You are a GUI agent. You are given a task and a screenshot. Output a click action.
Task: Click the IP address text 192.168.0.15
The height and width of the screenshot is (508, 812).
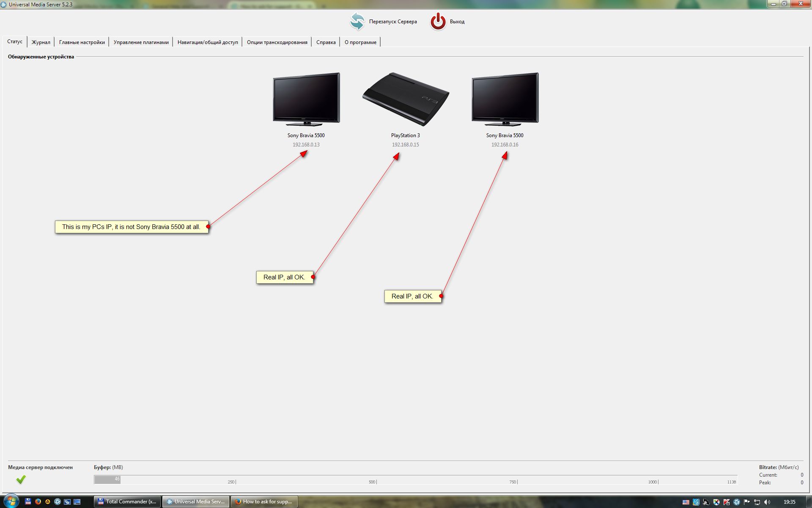click(406, 145)
